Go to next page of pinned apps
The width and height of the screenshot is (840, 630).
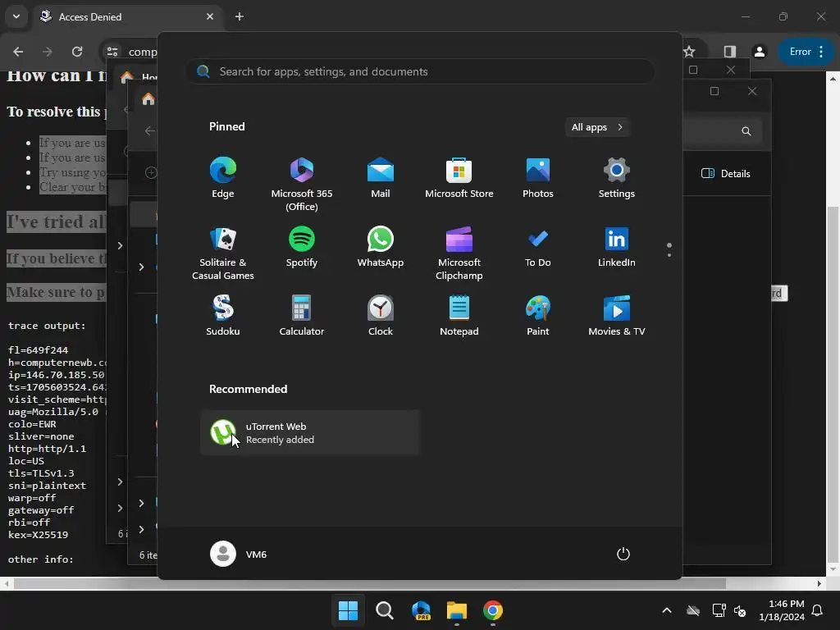pyautogui.click(x=669, y=255)
